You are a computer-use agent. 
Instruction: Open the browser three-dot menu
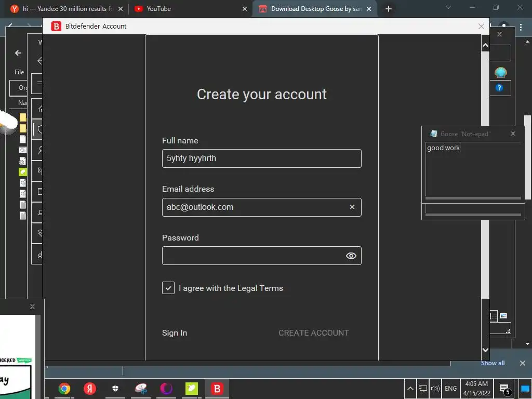tap(521, 27)
